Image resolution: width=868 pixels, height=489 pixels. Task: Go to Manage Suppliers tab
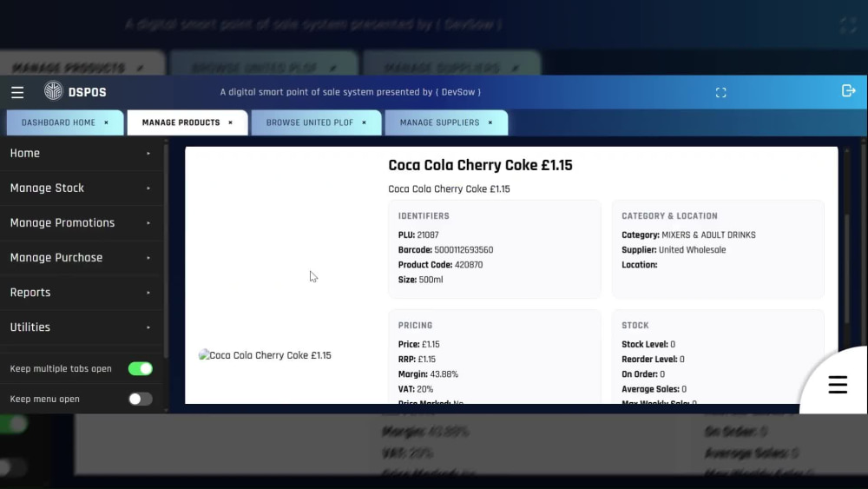tap(439, 122)
